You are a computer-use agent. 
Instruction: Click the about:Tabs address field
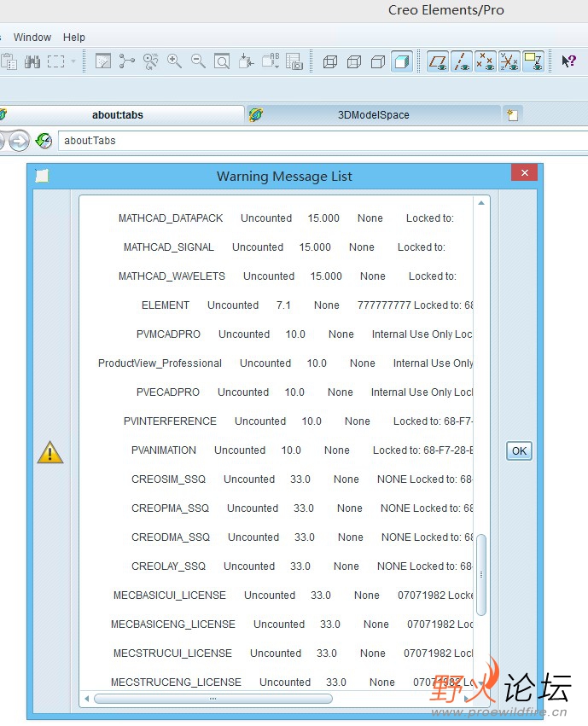click(x=323, y=141)
